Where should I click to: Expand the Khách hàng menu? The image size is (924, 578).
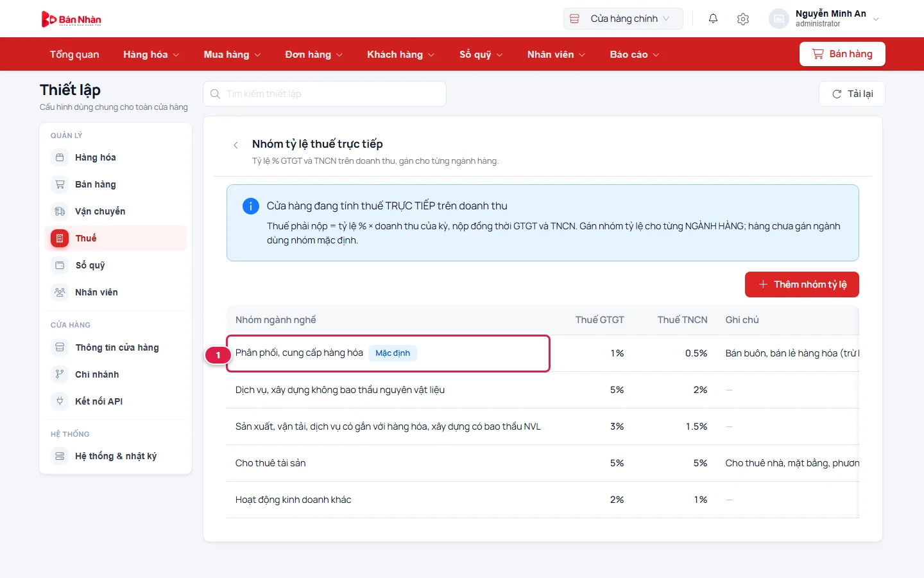(x=401, y=55)
